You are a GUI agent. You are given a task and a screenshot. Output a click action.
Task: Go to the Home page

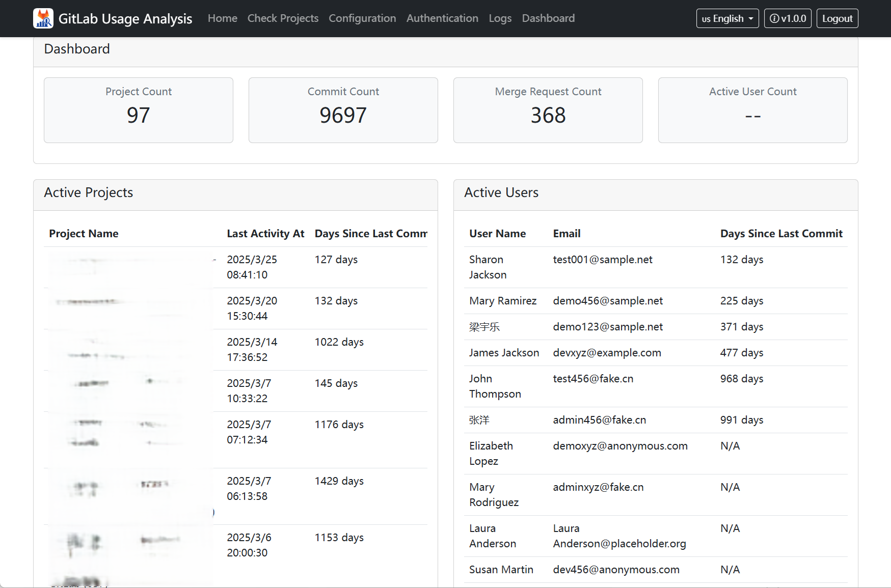222,18
